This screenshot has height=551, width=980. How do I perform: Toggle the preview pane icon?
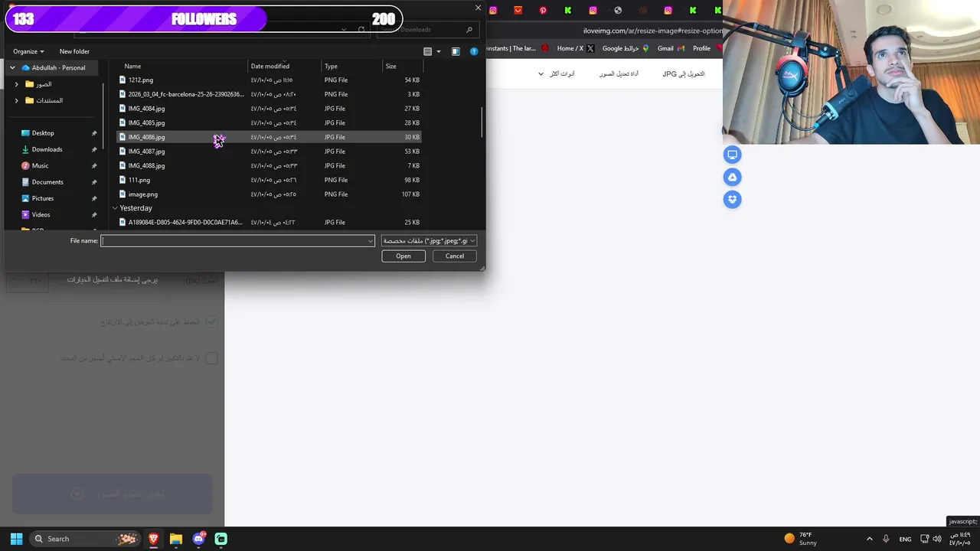pos(456,51)
